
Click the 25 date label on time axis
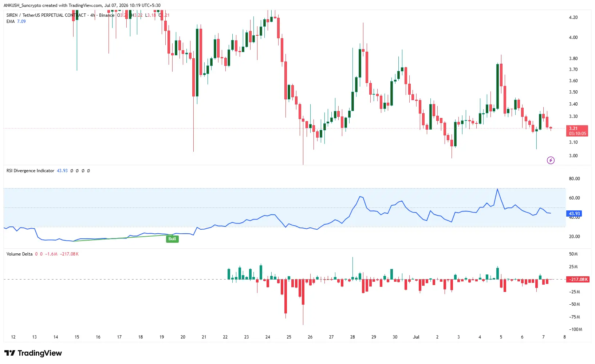tap(289, 337)
